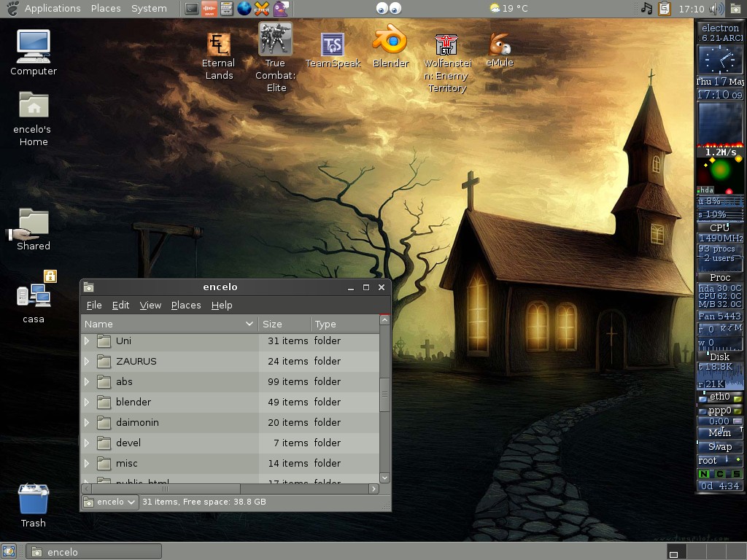Expand the blender folder
The height and width of the screenshot is (560, 747).
tap(87, 402)
